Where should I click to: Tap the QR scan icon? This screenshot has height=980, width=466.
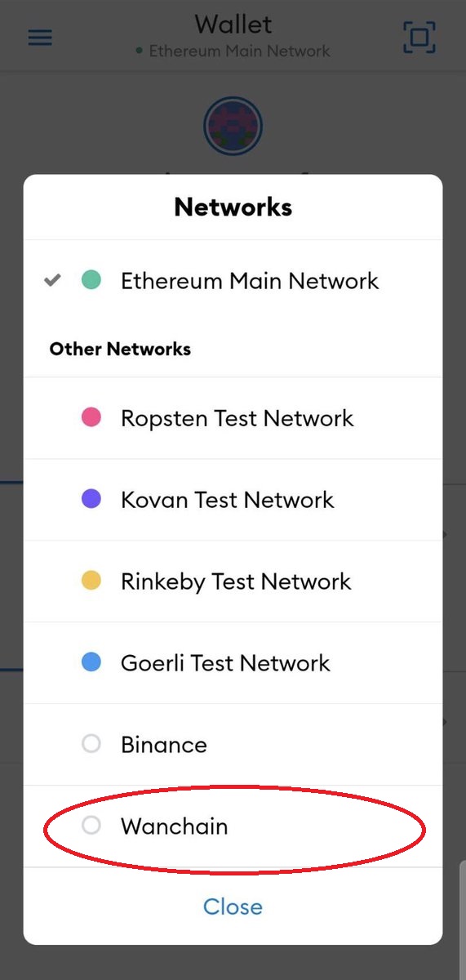point(419,38)
